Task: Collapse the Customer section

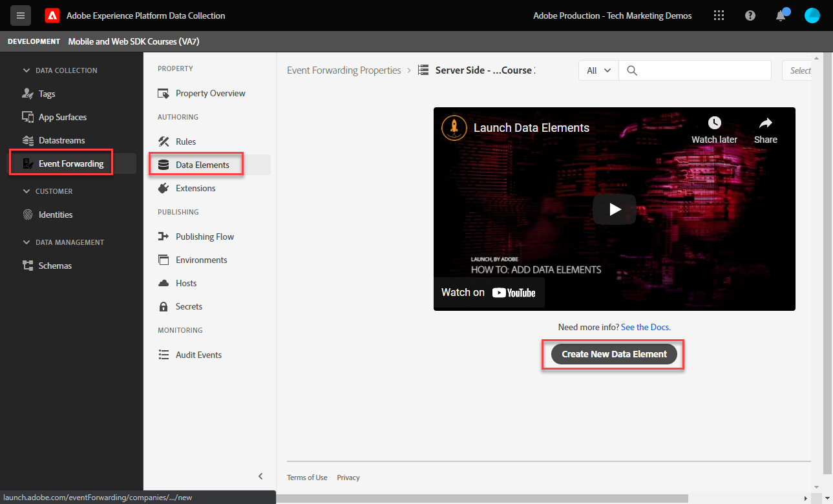Action: (26, 191)
